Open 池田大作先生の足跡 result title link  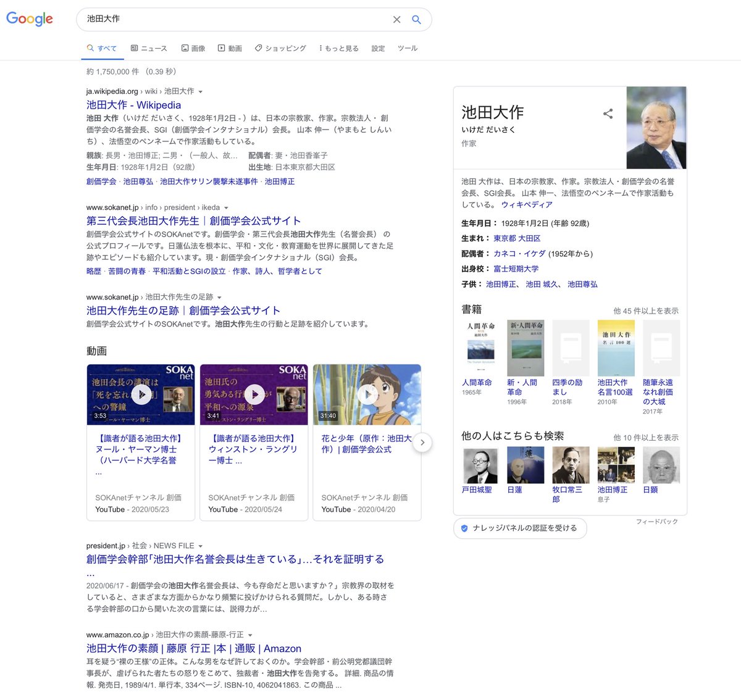pyautogui.click(x=183, y=310)
